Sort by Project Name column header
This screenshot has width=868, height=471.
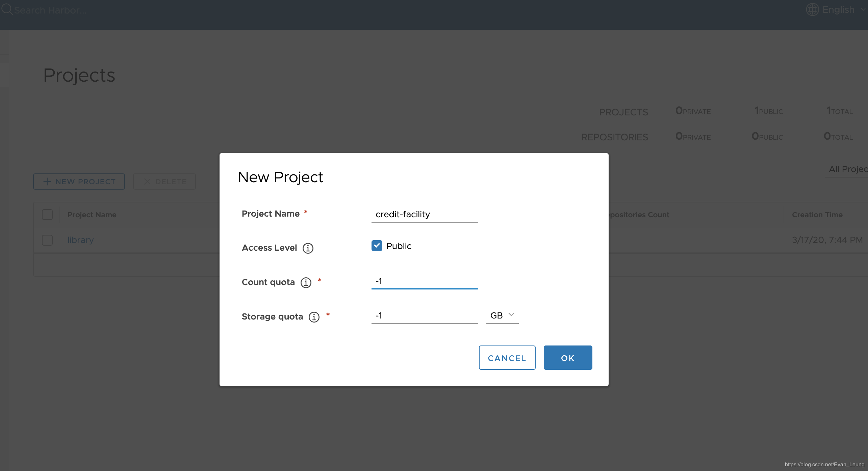pos(92,215)
